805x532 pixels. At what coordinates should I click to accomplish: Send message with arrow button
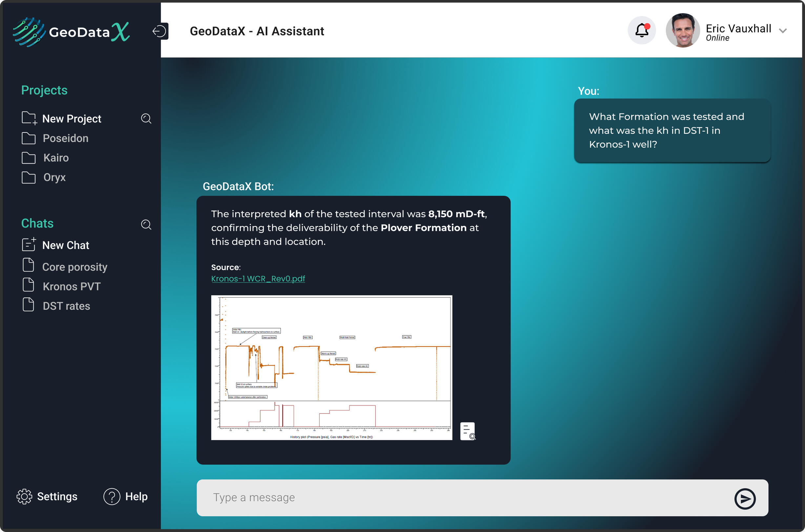pyautogui.click(x=744, y=499)
